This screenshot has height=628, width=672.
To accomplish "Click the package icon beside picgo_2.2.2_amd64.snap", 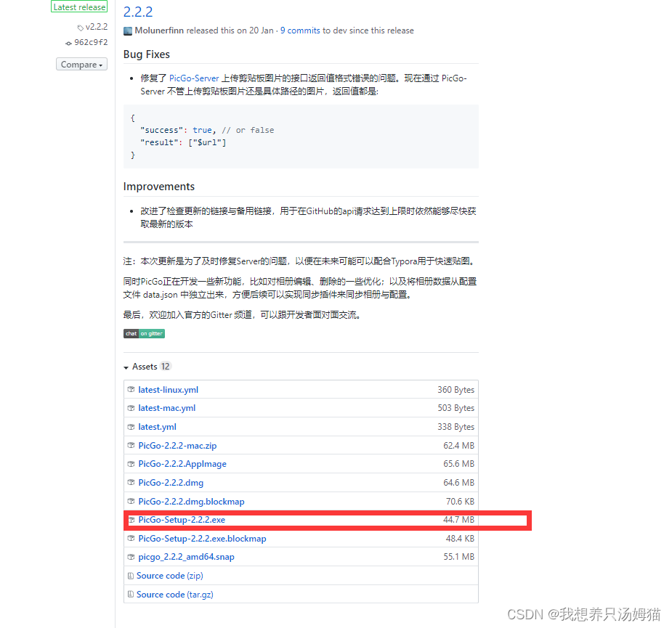I will coord(131,557).
